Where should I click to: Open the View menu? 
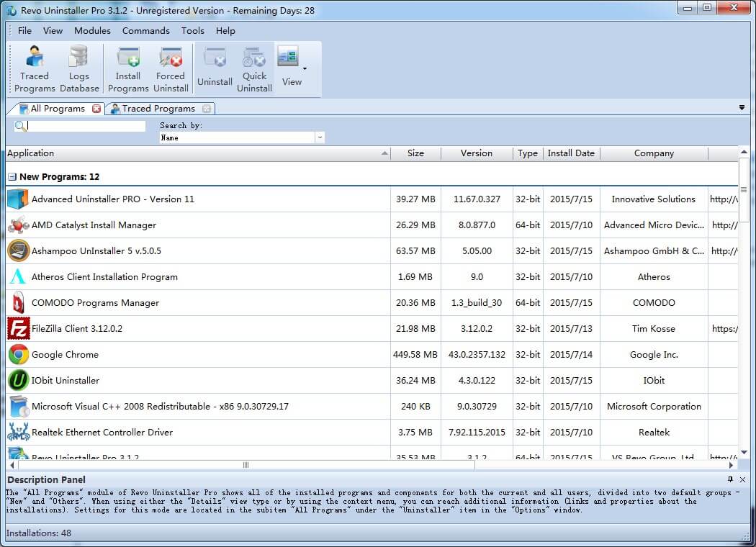pyautogui.click(x=53, y=31)
